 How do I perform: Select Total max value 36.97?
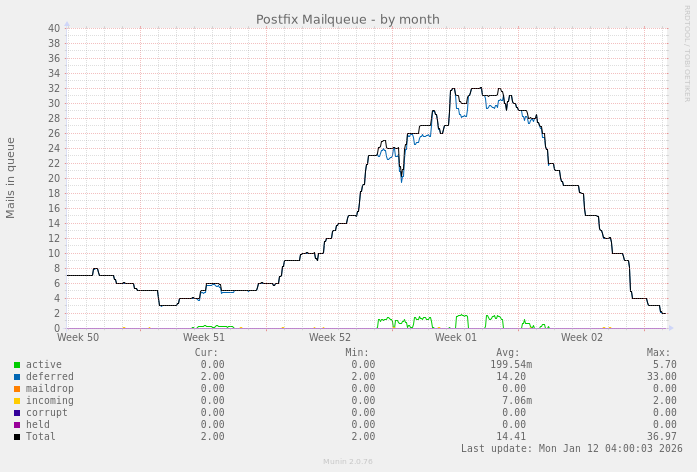pos(662,436)
